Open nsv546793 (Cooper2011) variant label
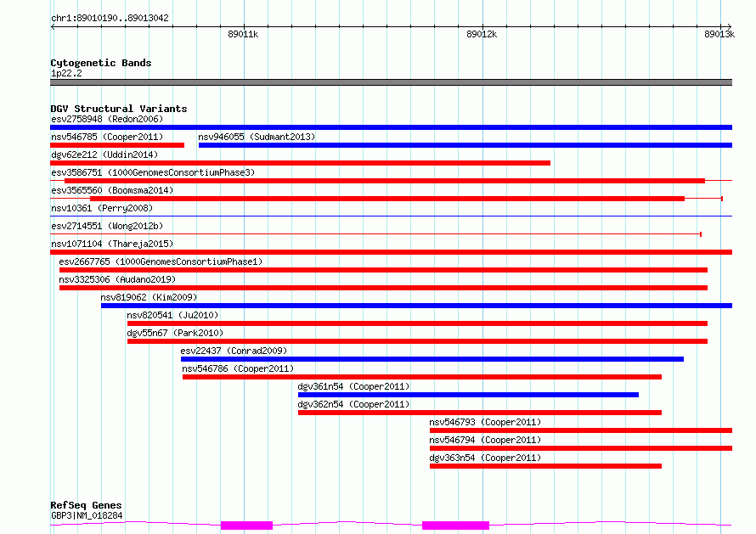The height and width of the screenshot is (534, 756). point(485,422)
